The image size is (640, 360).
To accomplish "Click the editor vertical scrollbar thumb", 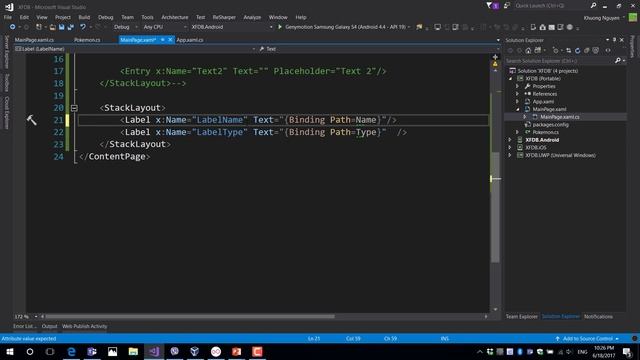I will click(x=495, y=207).
